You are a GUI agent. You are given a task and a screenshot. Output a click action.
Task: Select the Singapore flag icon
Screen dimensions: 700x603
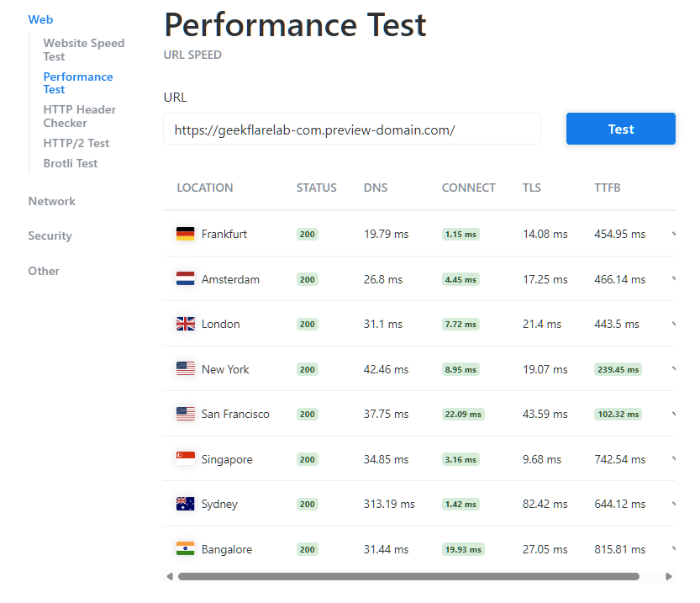click(187, 458)
